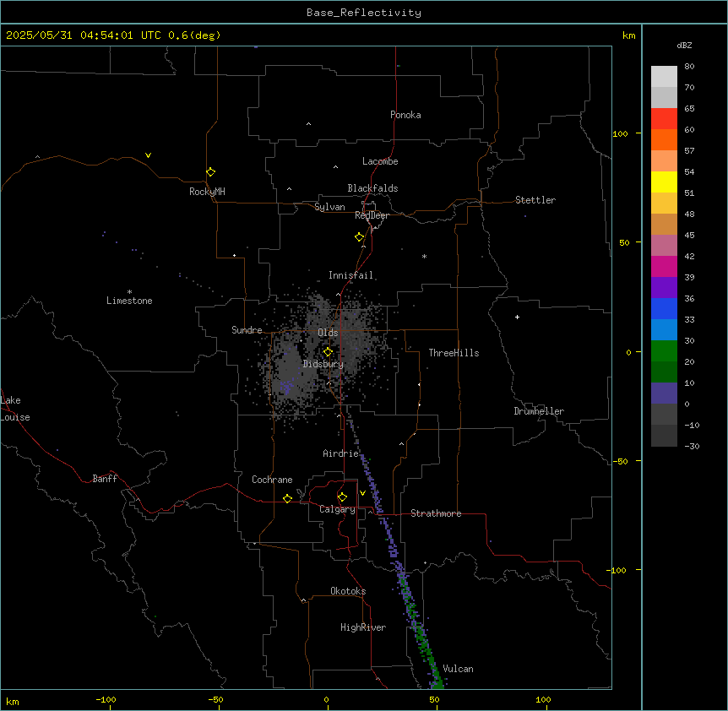Select the purple 36-39 dBZ legend swatch
The width and height of the screenshot is (728, 711).
tap(664, 288)
